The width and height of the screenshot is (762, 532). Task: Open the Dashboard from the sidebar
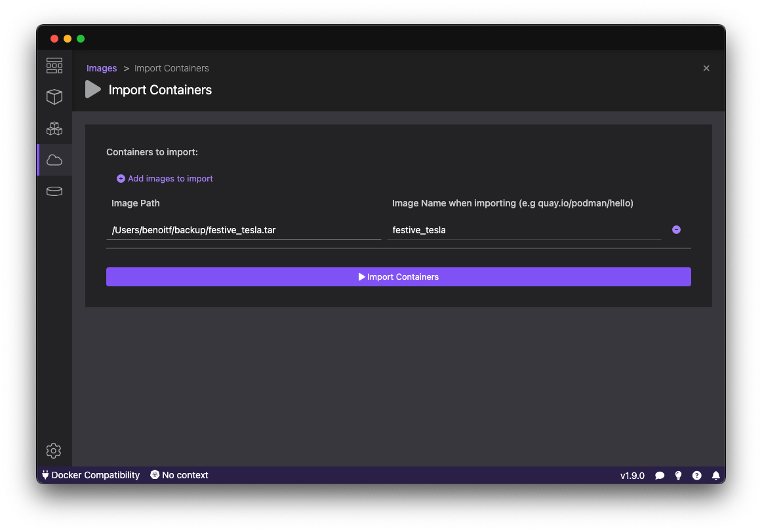click(x=54, y=66)
